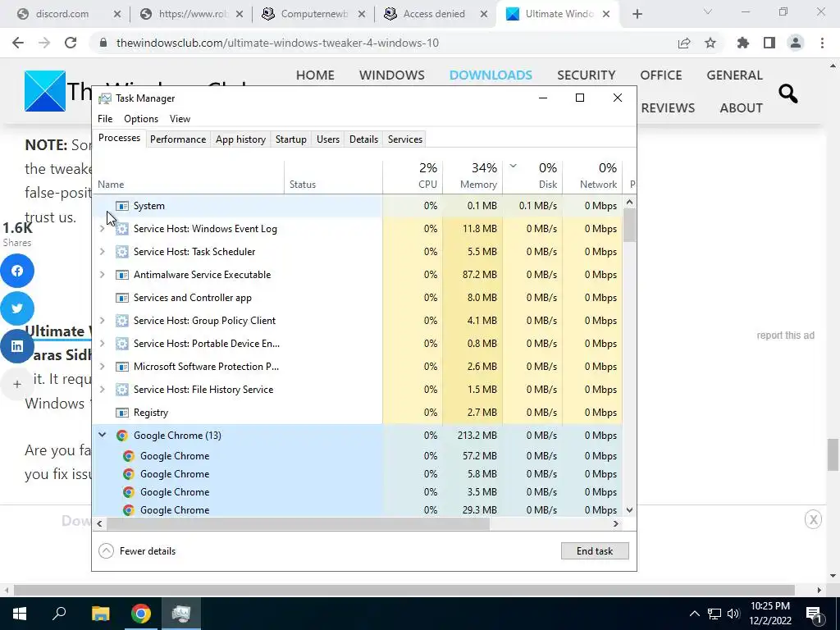
Task: Click the share page icon in address bar
Action: tap(684, 43)
